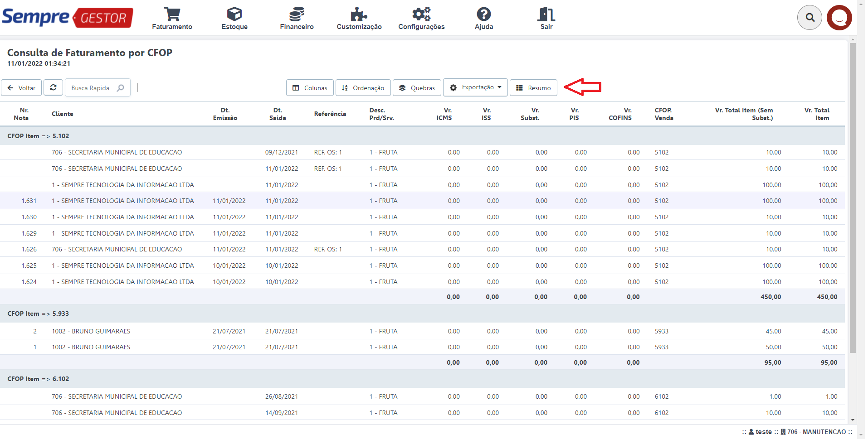
Task: Open the Configurações gears menu
Action: pos(421,19)
